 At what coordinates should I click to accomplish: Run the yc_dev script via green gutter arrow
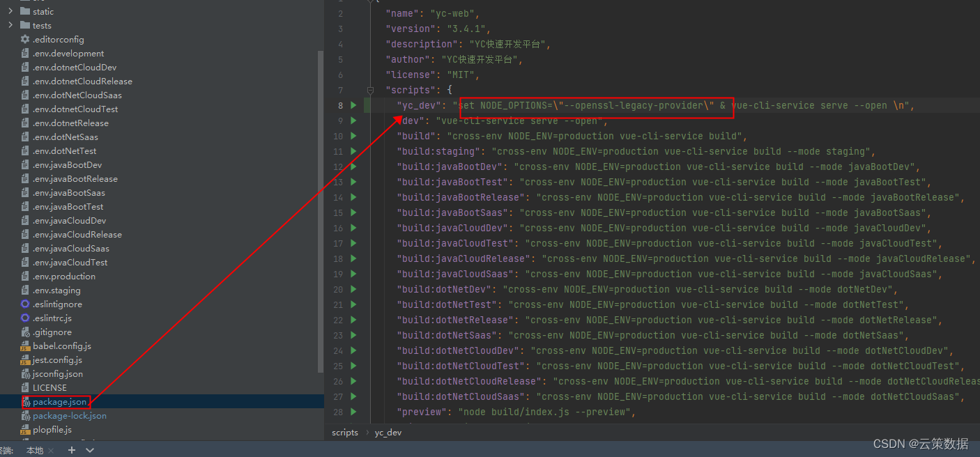click(x=353, y=105)
